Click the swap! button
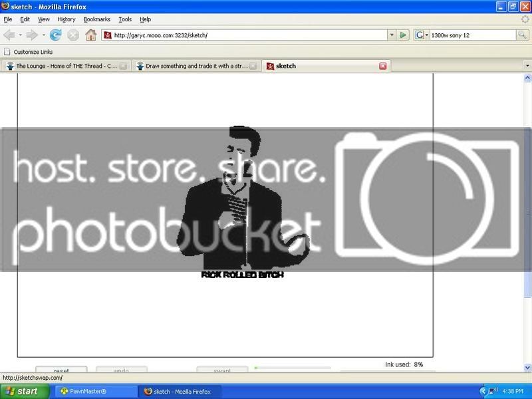This screenshot has height=399, width=532. click(x=222, y=370)
